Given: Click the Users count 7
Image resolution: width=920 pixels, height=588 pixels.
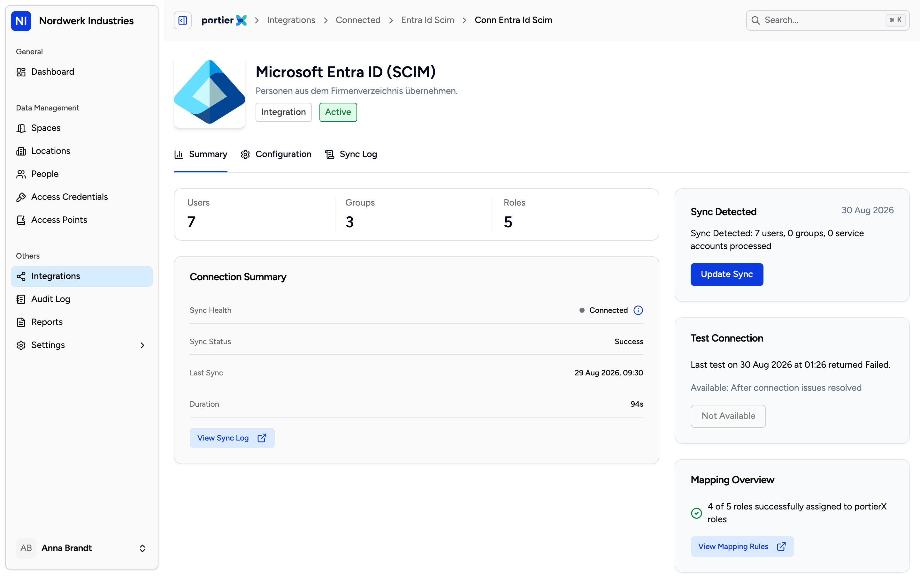Looking at the screenshot, I should pyautogui.click(x=191, y=222).
